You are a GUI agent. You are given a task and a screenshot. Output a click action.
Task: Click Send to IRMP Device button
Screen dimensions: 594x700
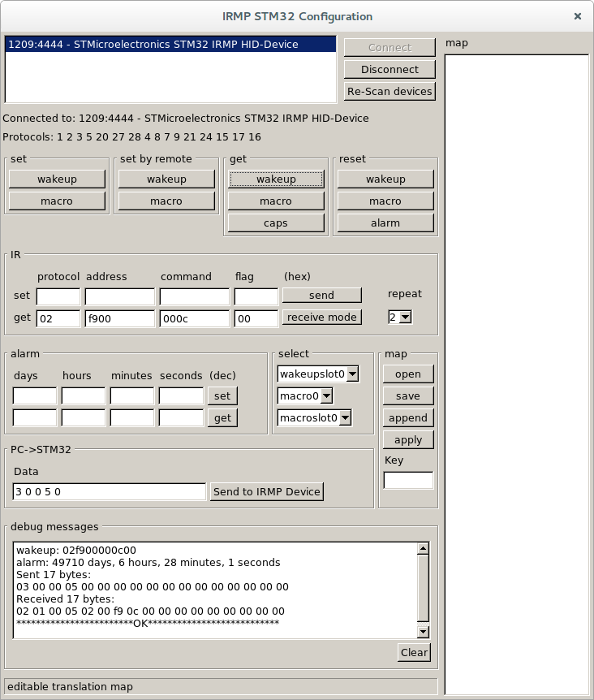tap(267, 491)
